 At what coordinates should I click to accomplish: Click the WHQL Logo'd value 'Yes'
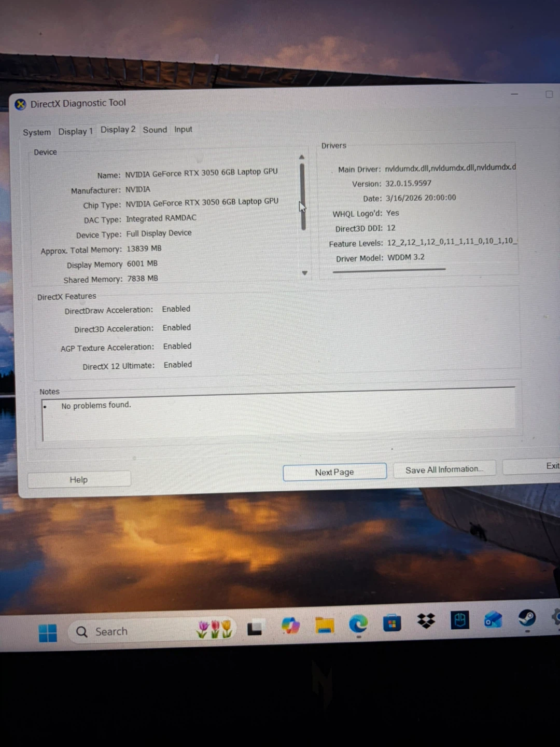tap(393, 213)
